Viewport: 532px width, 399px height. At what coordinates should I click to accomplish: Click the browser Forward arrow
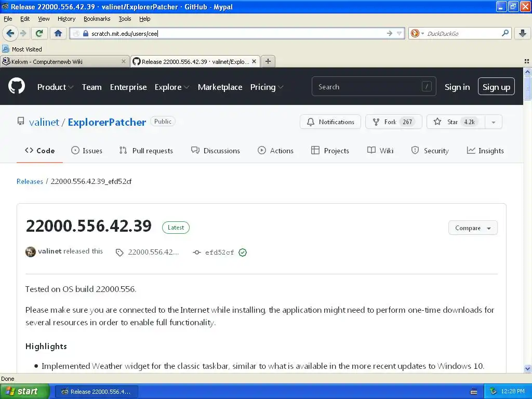pyautogui.click(x=23, y=33)
